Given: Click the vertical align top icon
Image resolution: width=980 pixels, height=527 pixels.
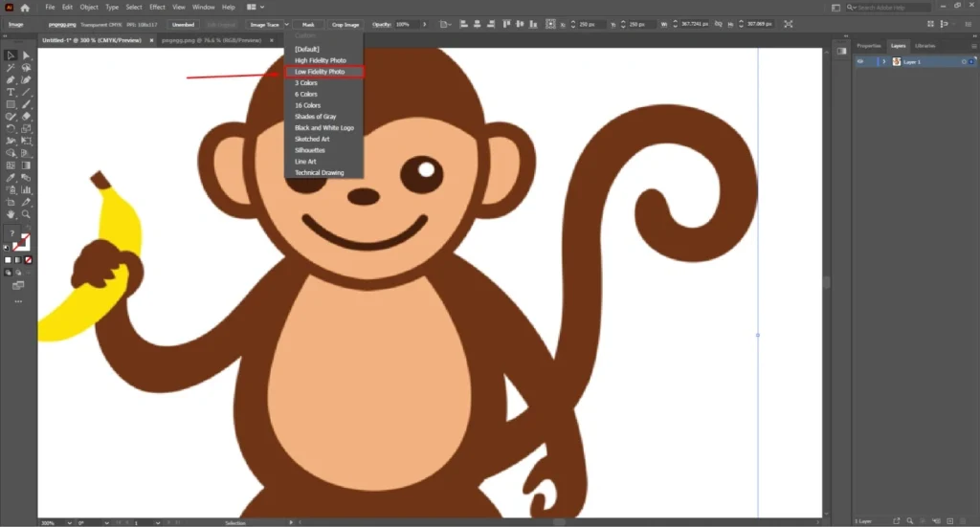Looking at the screenshot, I should (506, 24).
